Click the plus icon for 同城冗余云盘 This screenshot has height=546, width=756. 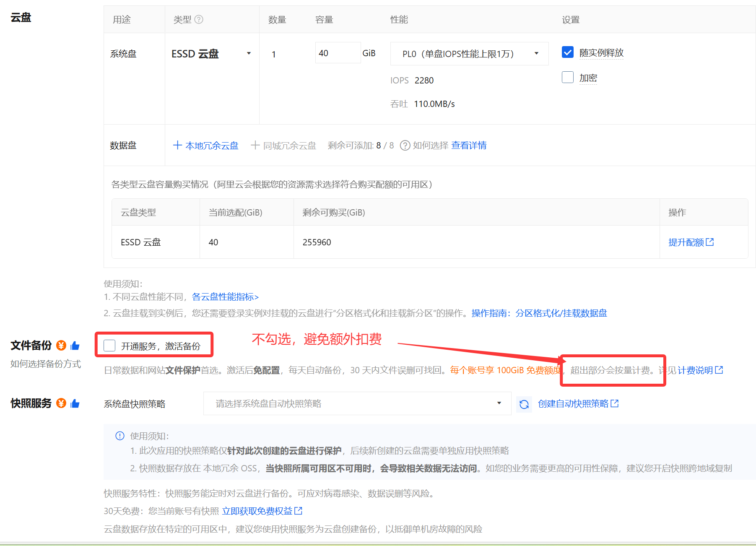coord(255,145)
